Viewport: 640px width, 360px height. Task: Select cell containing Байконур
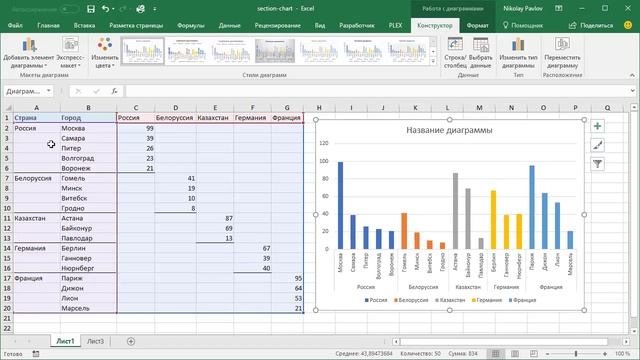[88, 228]
